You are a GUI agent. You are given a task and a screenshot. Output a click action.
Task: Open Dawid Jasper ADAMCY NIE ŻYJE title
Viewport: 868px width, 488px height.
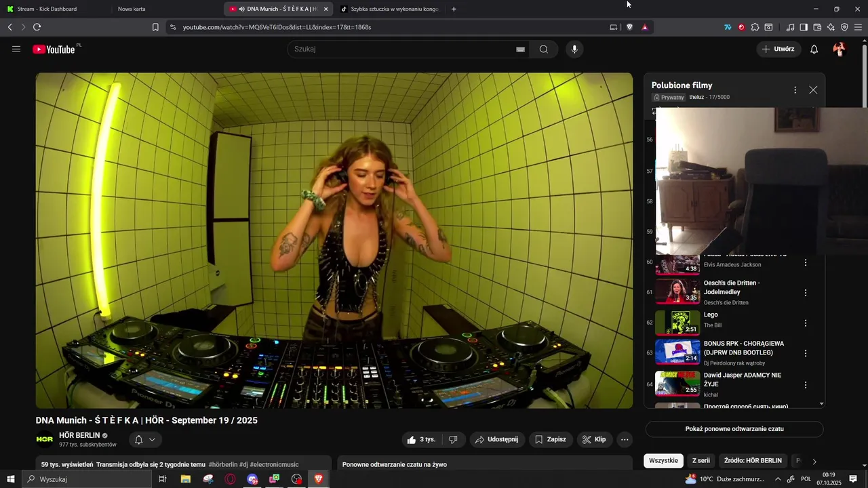point(743,380)
